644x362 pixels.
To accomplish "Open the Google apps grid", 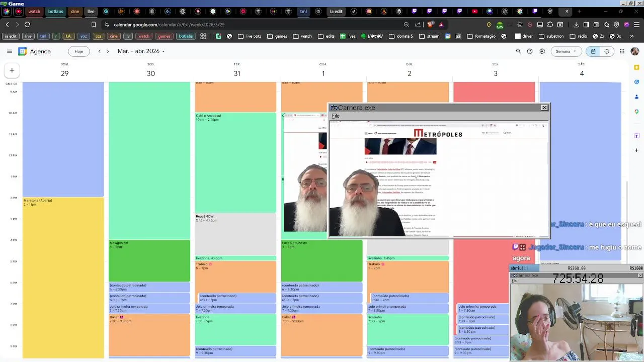I will tap(622, 51).
